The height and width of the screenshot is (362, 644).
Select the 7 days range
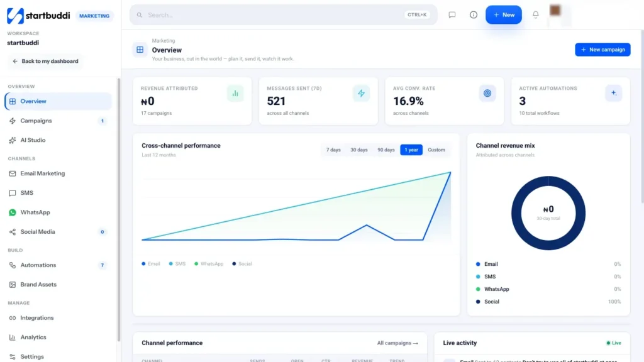(333, 150)
